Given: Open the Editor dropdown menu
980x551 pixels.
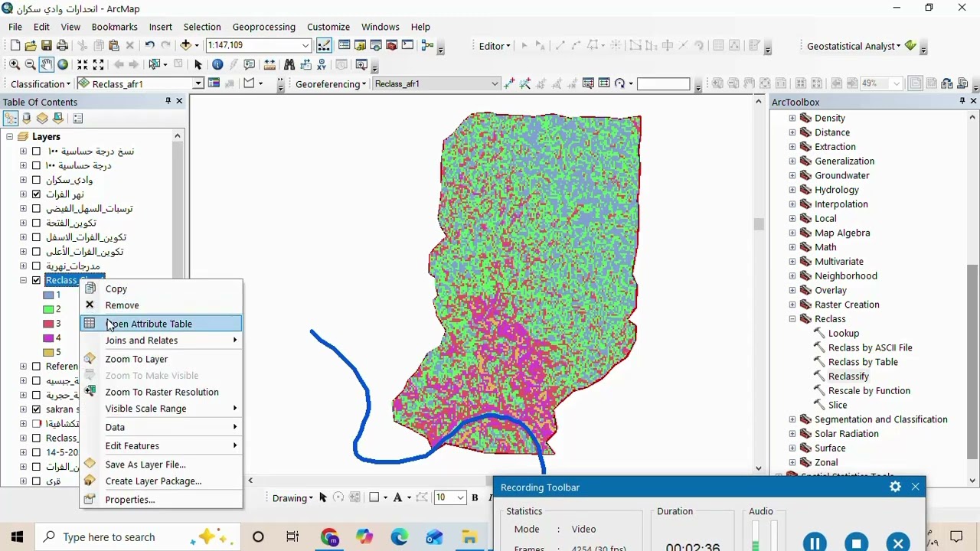Looking at the screenshot, I should click(x=495, y=46).
